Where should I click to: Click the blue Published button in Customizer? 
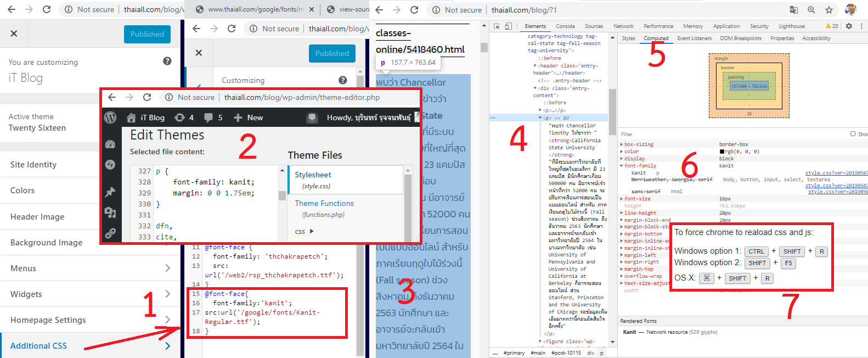tap(147, 34)
